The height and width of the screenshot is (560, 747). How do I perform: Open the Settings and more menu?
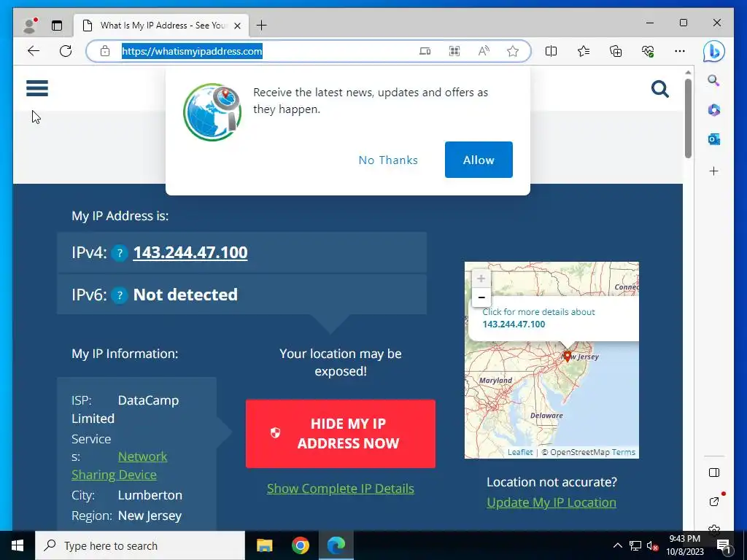680,51
